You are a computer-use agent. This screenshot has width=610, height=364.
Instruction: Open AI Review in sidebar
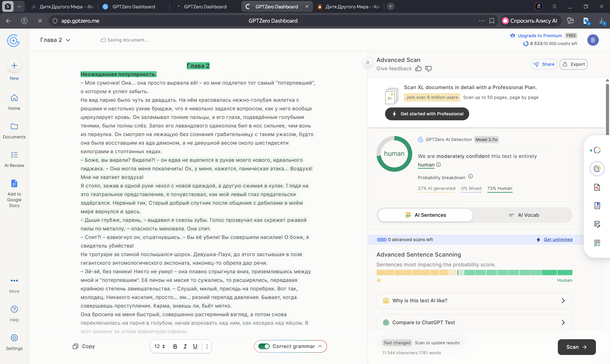(14, 159)
